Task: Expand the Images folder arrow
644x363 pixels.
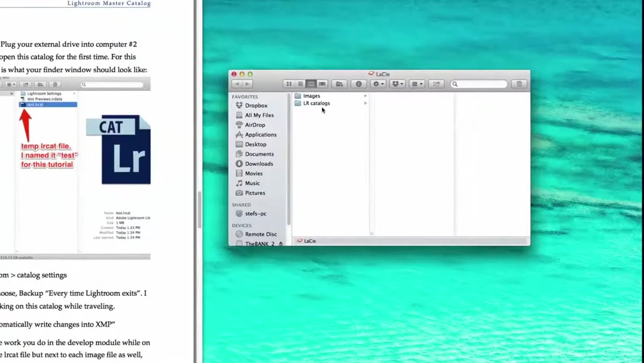Action: [x=365, y=96]
